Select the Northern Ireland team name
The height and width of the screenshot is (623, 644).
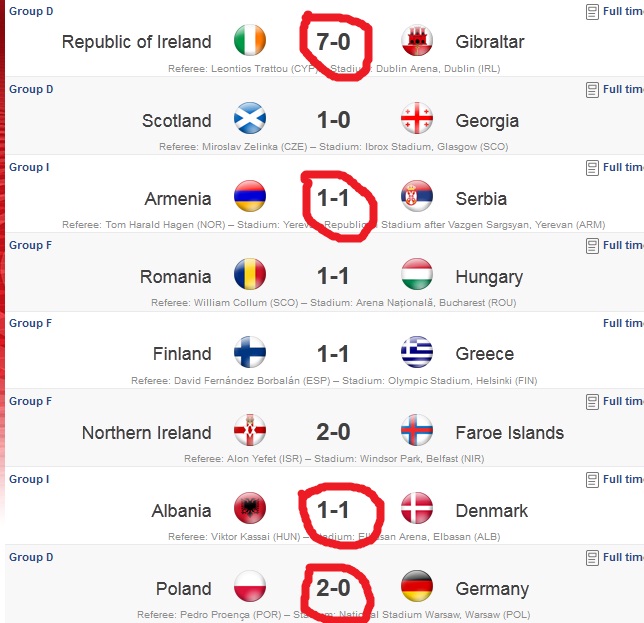[x=147, y=433]
